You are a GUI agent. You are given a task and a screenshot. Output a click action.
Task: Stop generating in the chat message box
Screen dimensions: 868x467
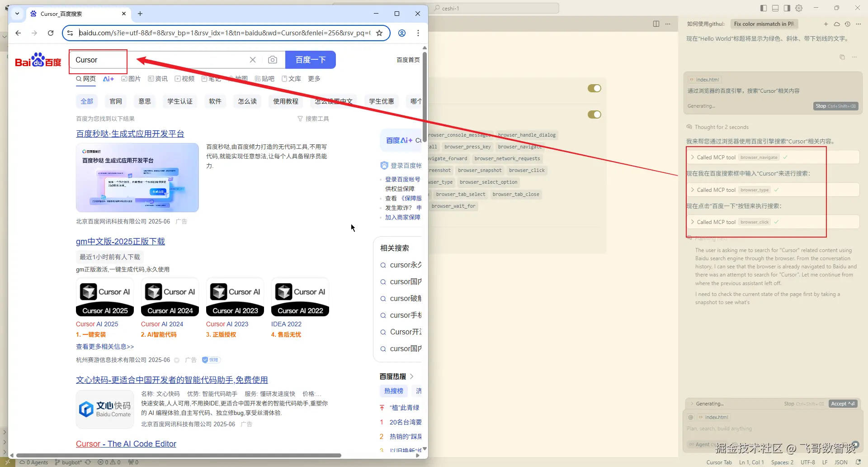click(x=835, y=106)
